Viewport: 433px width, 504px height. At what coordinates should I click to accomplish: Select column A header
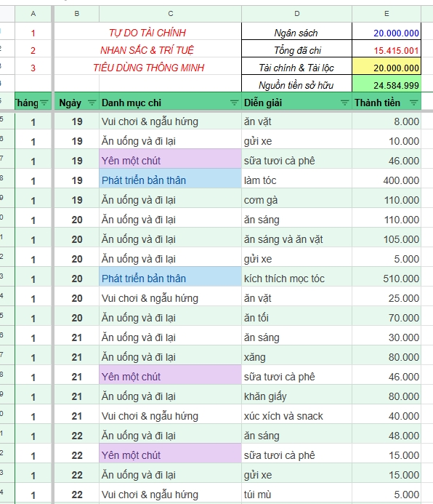click(x=33, y=14)
